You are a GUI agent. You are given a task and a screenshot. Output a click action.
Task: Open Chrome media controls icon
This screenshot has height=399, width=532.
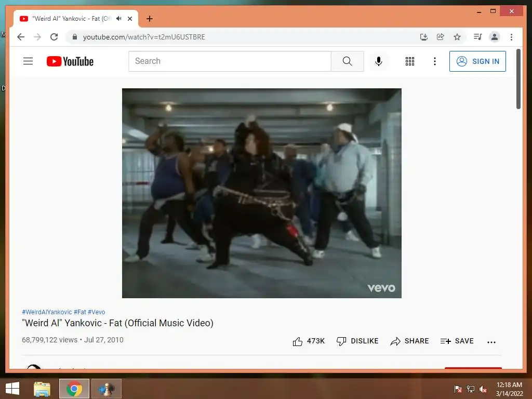tap(478, 37)
